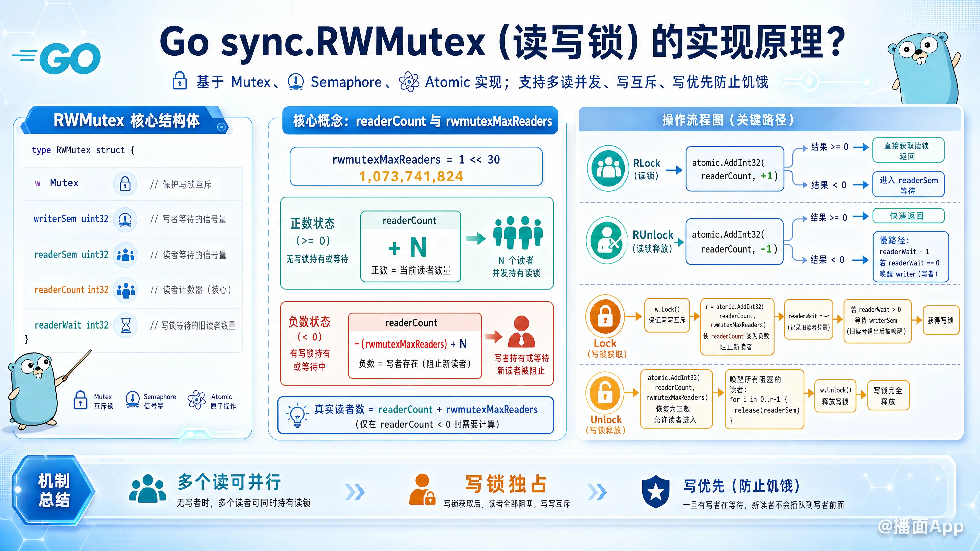The image size is (980, 551).
Task: Click the Mutex 互斥锁 legend lock icon
Action: (80, 400)
